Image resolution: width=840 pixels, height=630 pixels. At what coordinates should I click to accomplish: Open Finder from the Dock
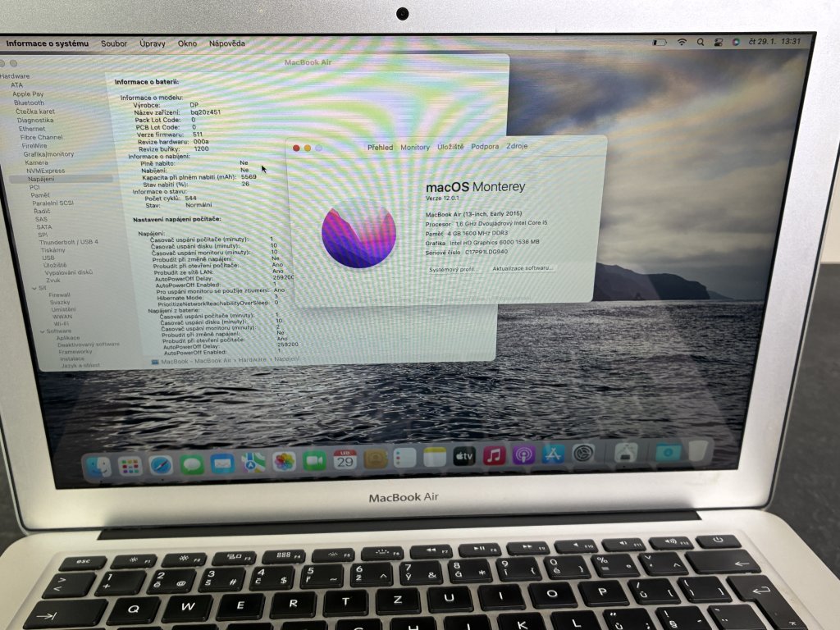(98, 466)
